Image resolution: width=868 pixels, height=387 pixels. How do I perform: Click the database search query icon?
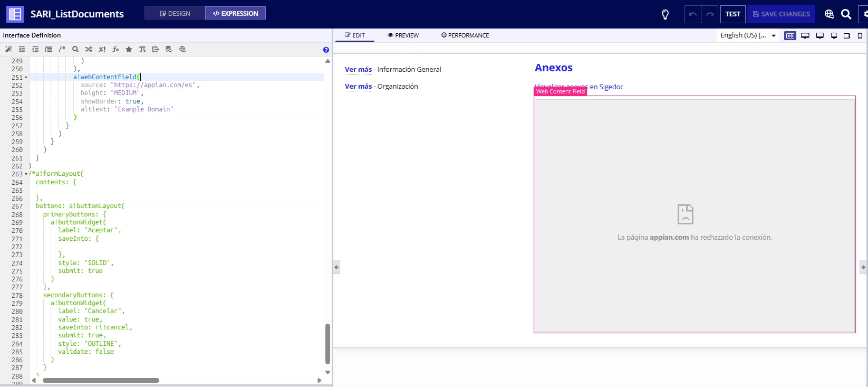point(169,49)
